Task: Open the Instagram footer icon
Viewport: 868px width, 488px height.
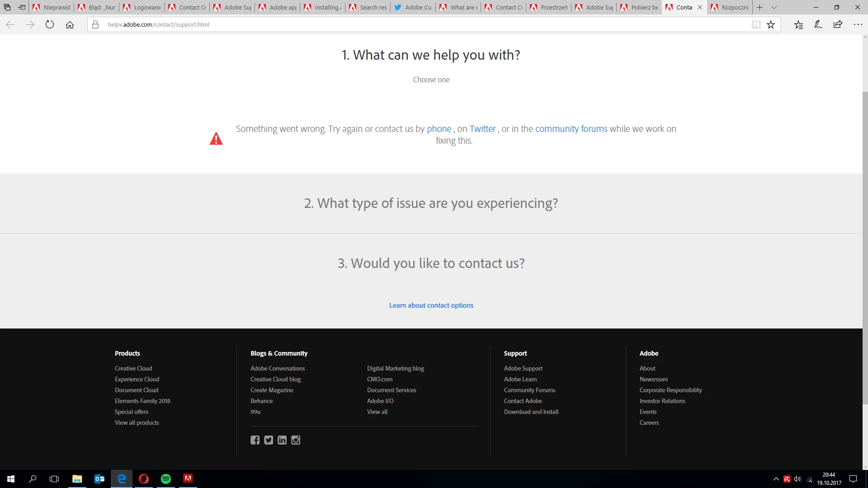Action: coord(296,440)
